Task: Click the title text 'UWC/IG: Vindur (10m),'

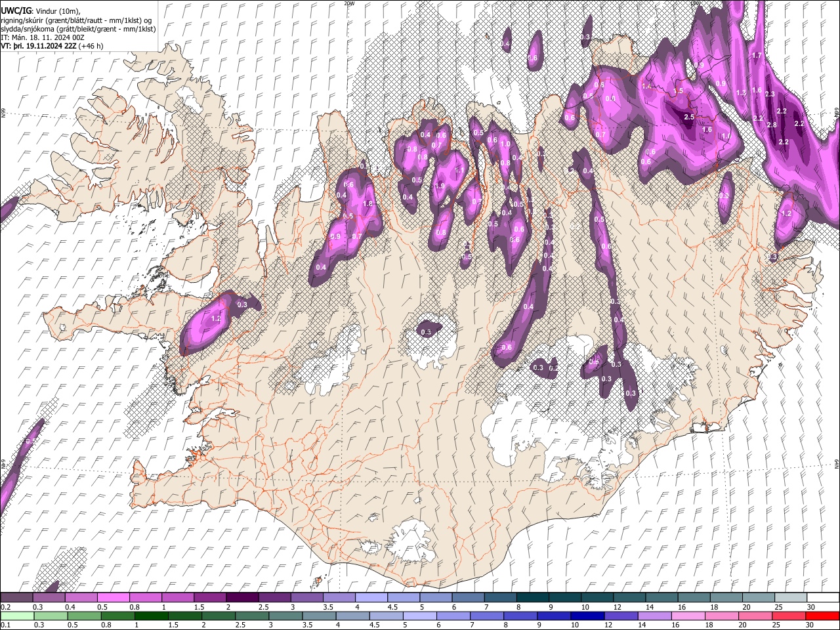Action: tap(41, 11)
